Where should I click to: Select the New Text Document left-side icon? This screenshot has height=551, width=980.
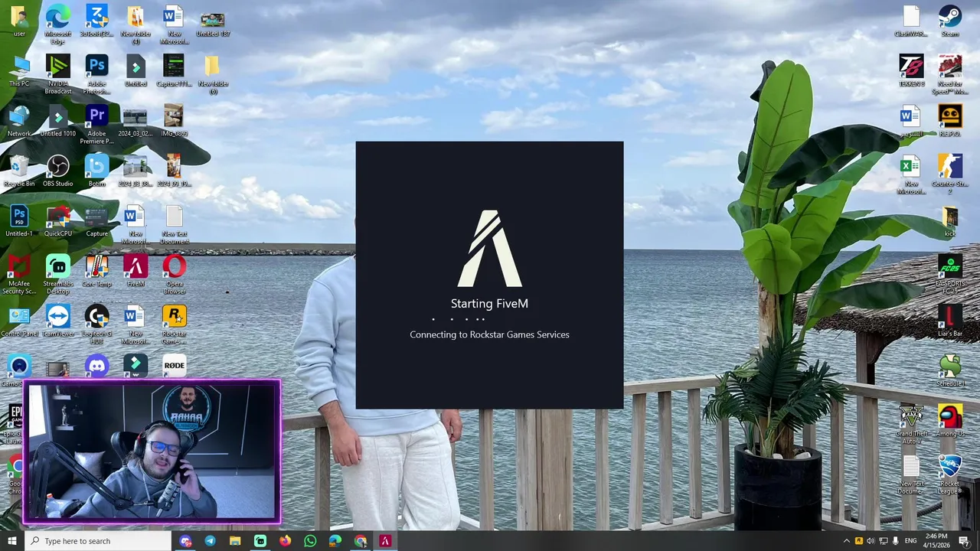pyautogui.click(x=174, y=225)
